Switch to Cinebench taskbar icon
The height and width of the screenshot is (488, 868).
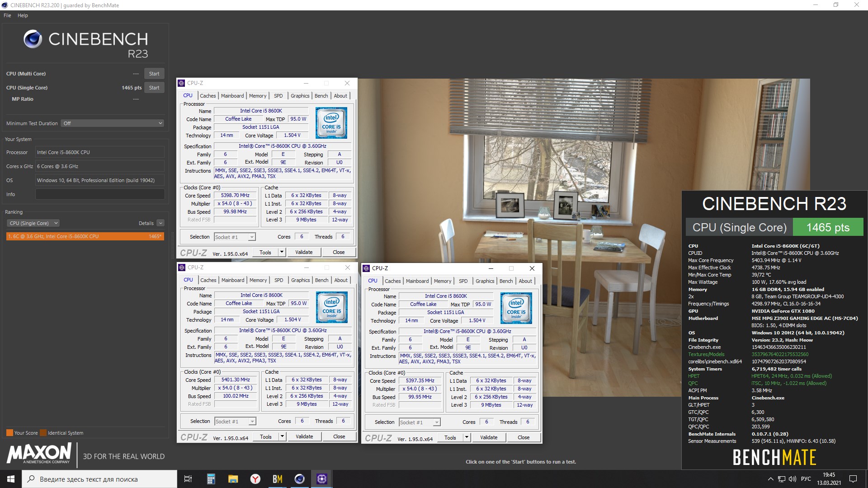click(x=299, y=479)
